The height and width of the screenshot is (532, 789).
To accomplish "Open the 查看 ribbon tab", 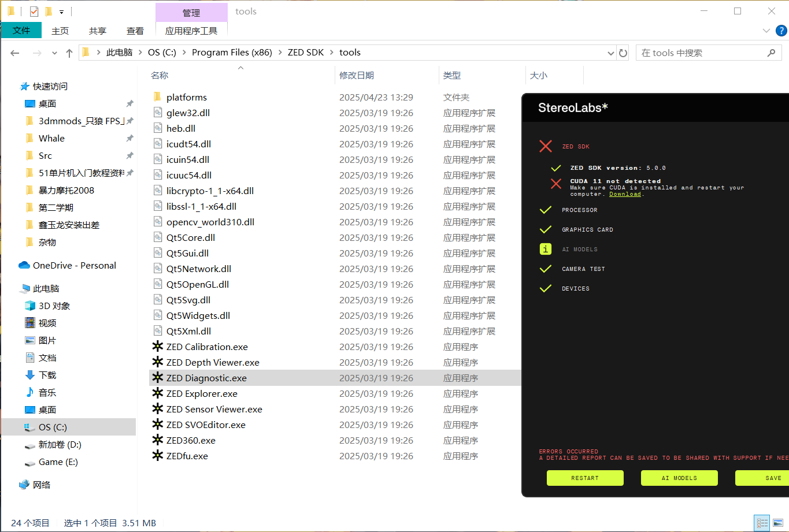I will pyautogui.click(x=135, y=31).
